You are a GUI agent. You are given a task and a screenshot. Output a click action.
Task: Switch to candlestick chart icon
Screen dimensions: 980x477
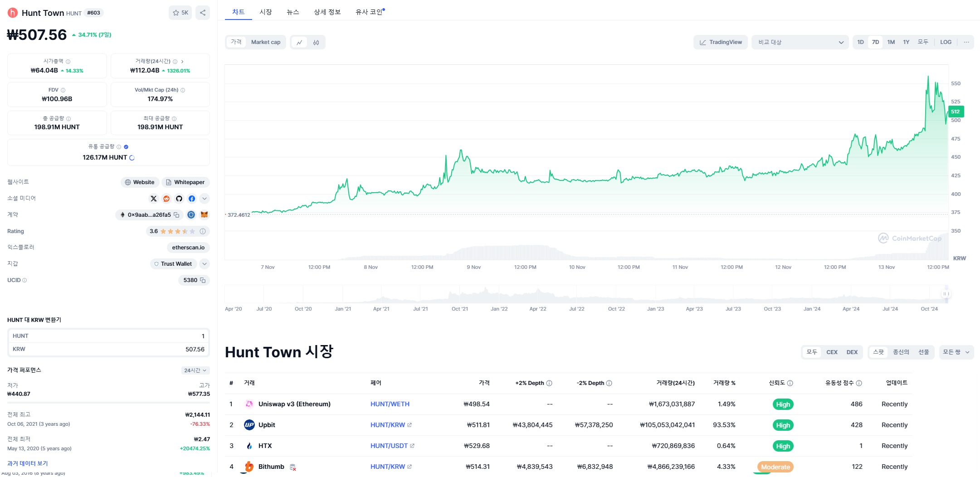click(x=316, y=42)
